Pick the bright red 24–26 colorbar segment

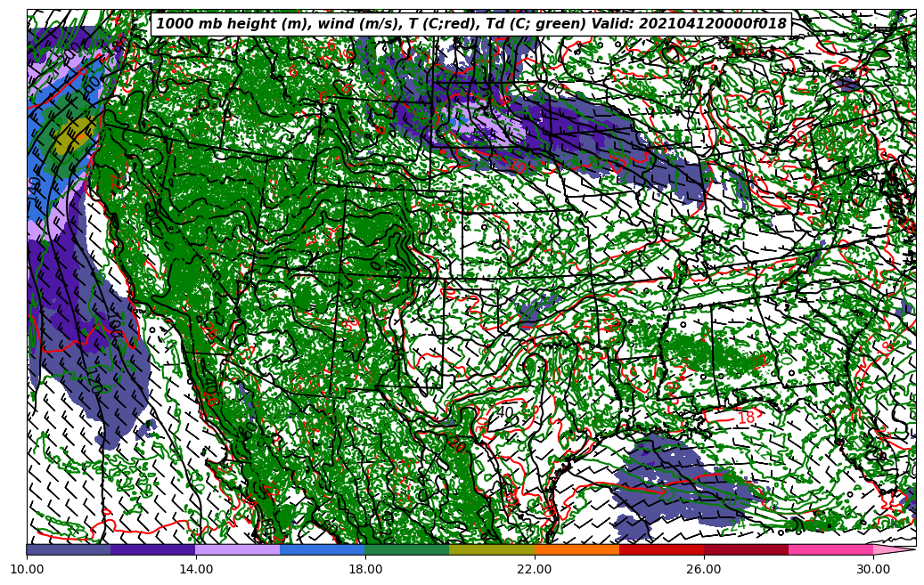coord(661,549)
